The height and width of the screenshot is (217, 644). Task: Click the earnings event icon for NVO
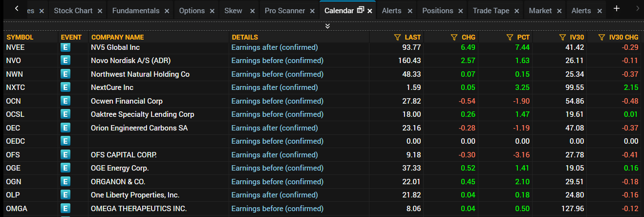pos(65,61)
